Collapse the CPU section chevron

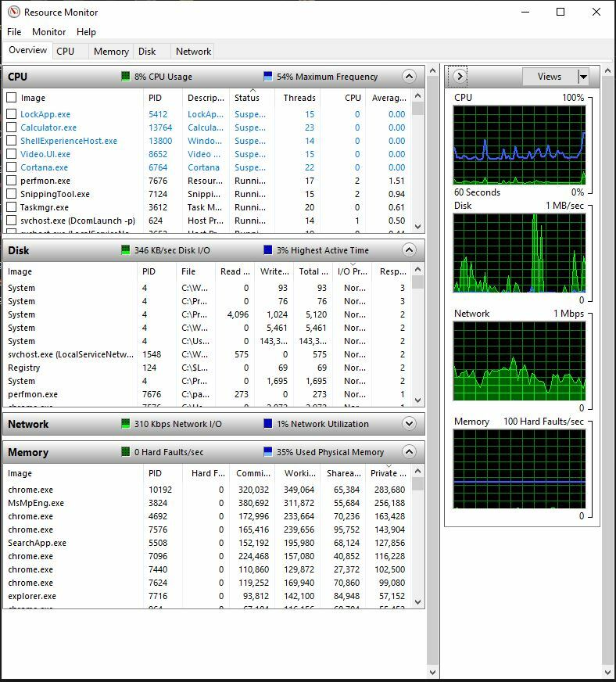click(409, 77)
